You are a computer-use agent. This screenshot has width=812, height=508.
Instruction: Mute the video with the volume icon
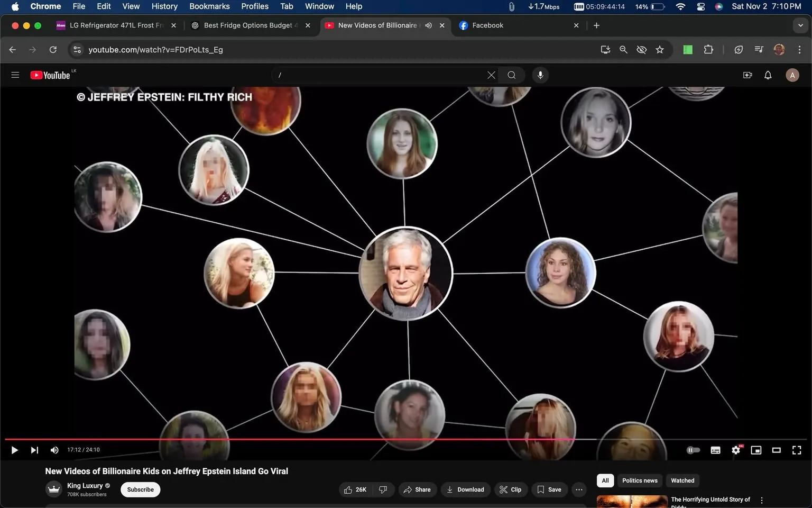(54, 450)
